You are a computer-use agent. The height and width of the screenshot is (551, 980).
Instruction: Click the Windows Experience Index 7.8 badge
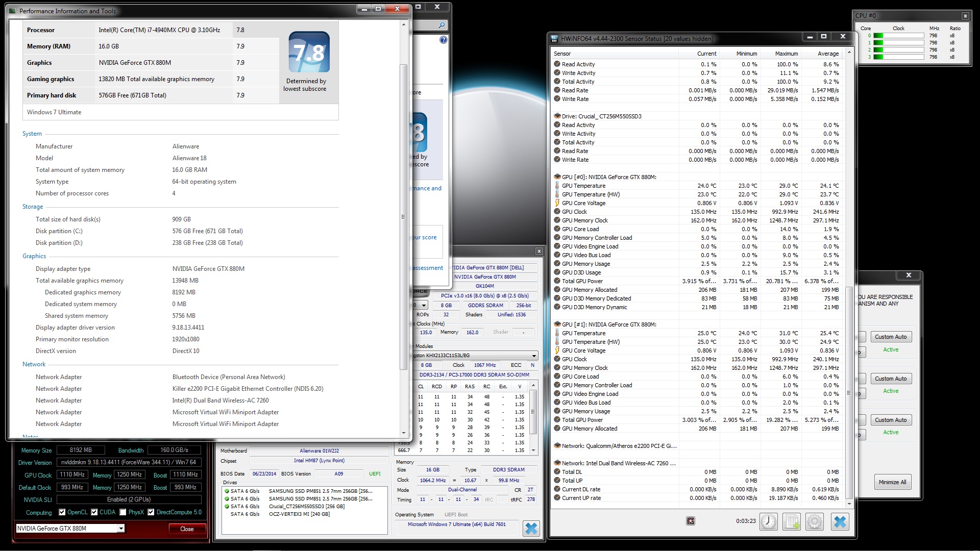pos(309,52)
